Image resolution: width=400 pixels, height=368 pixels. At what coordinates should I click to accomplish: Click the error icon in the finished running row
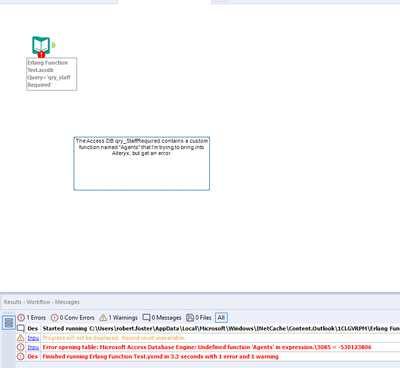[x=21, y=357]
